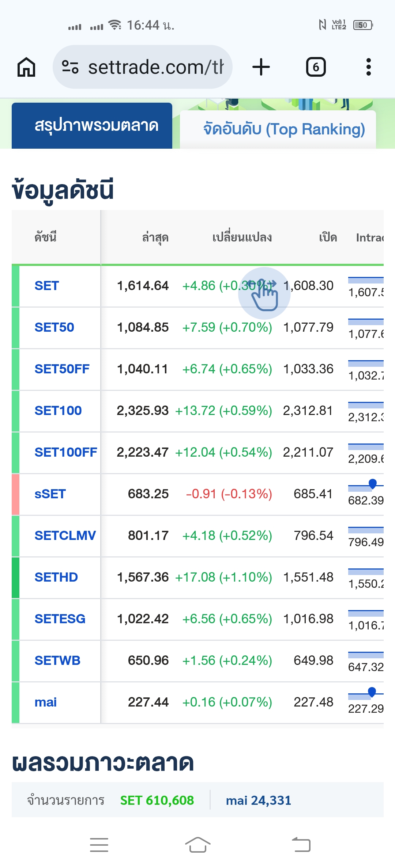Tap Android recent apps navigation icon
Screen dimensions: 395x868
(99, 845)
